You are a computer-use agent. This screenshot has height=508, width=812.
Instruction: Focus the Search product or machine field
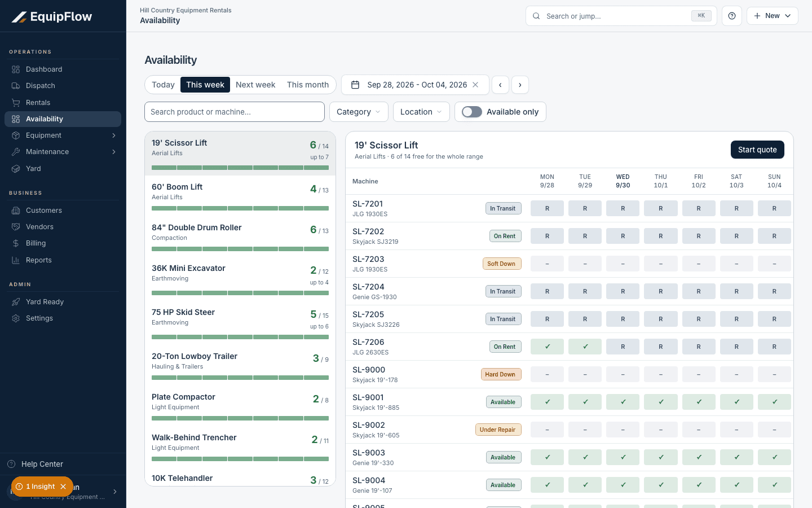click(235, 112)
